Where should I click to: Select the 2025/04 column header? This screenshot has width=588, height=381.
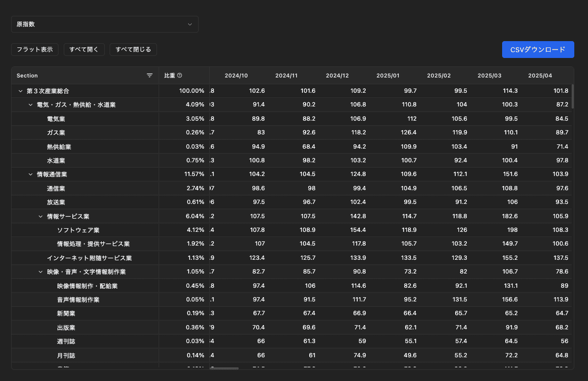pos(541,76)
